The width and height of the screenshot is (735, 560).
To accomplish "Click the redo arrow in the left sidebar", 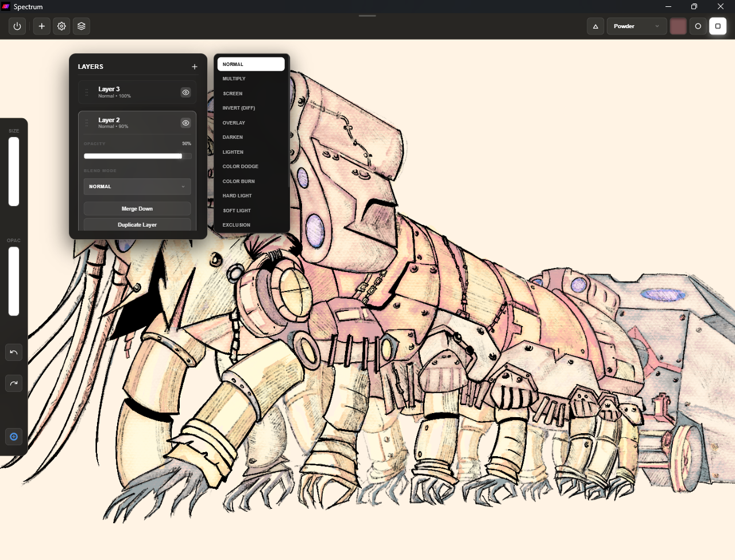I will point(14,383).
